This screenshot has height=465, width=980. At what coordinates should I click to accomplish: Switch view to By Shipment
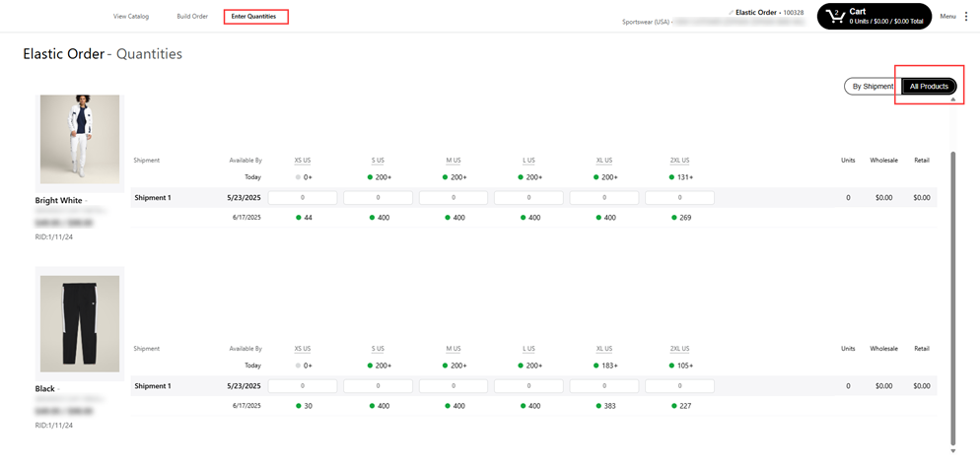coord(872,87)
